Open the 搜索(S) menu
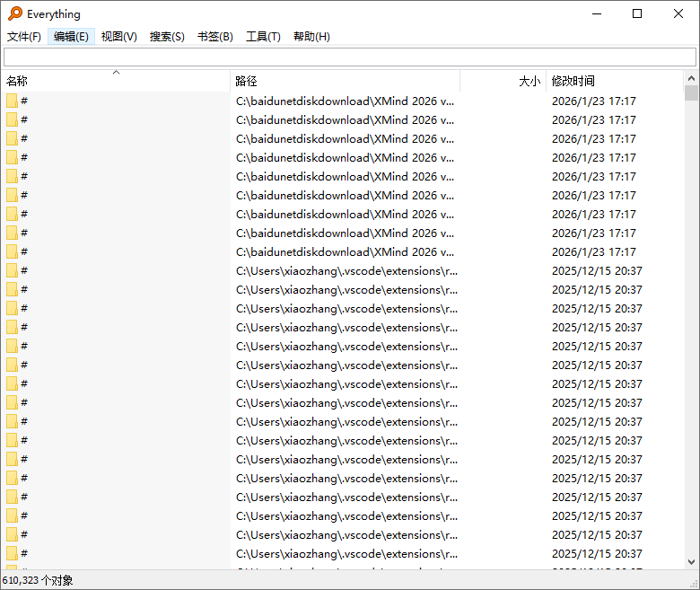Screen dimensions: 700x590 tap(167, 37)
